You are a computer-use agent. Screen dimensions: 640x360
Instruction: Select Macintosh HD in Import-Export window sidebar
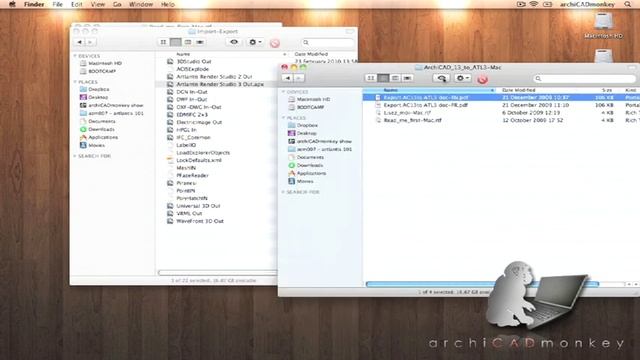click(x=105, y=63)
